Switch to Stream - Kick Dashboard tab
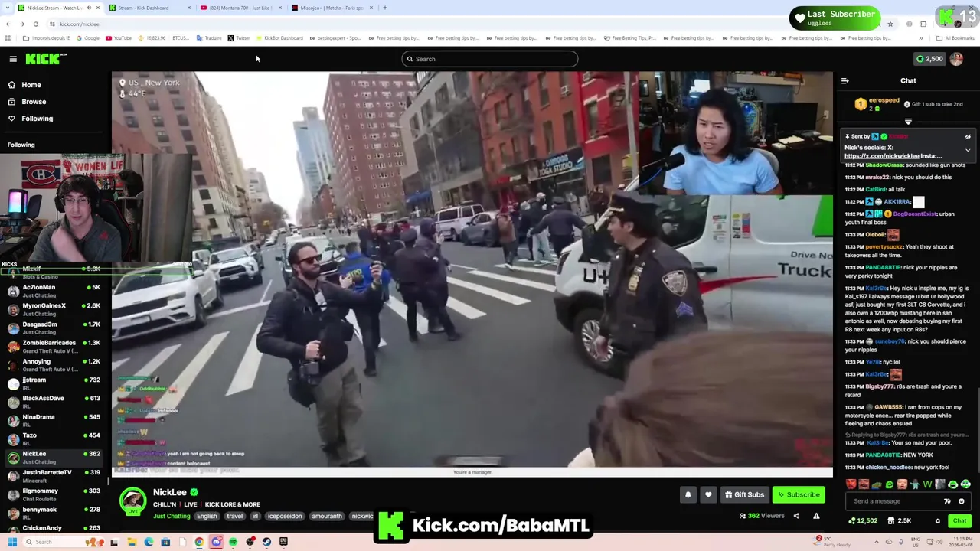Viewport: 980px width, 551px height. 149,8
